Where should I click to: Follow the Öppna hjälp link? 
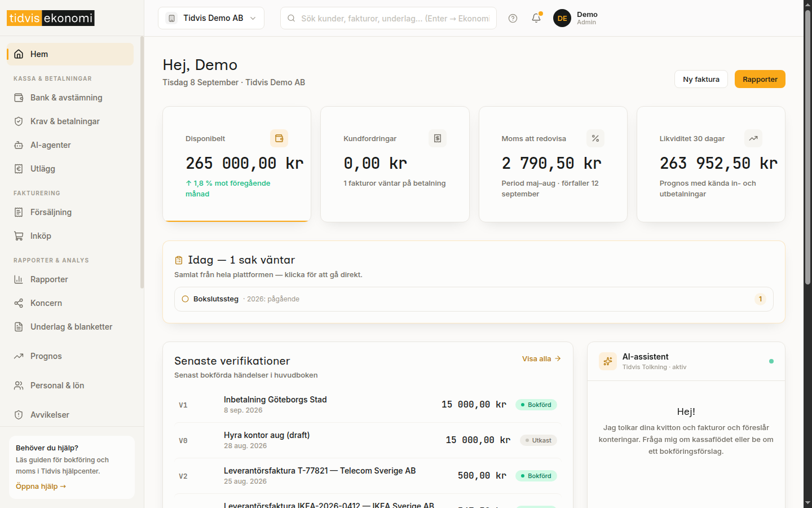coord(41,486)
